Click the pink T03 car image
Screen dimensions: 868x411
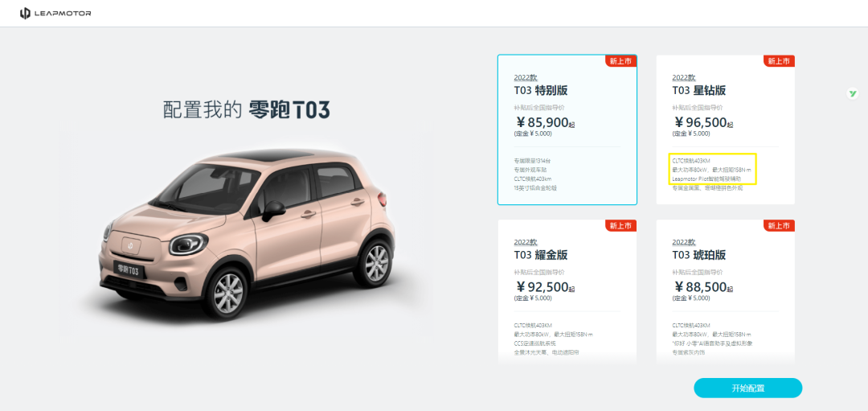point(247,232)
